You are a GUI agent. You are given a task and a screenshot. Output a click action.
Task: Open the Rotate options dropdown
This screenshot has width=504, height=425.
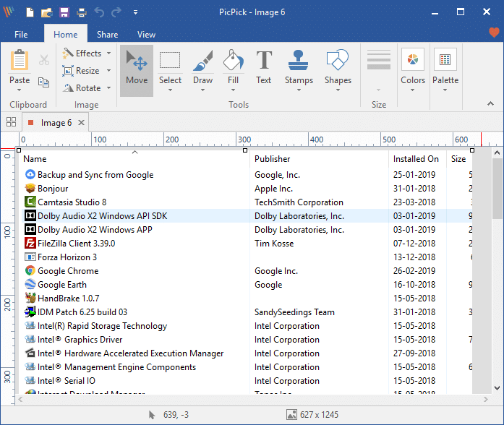click(109, 88)
